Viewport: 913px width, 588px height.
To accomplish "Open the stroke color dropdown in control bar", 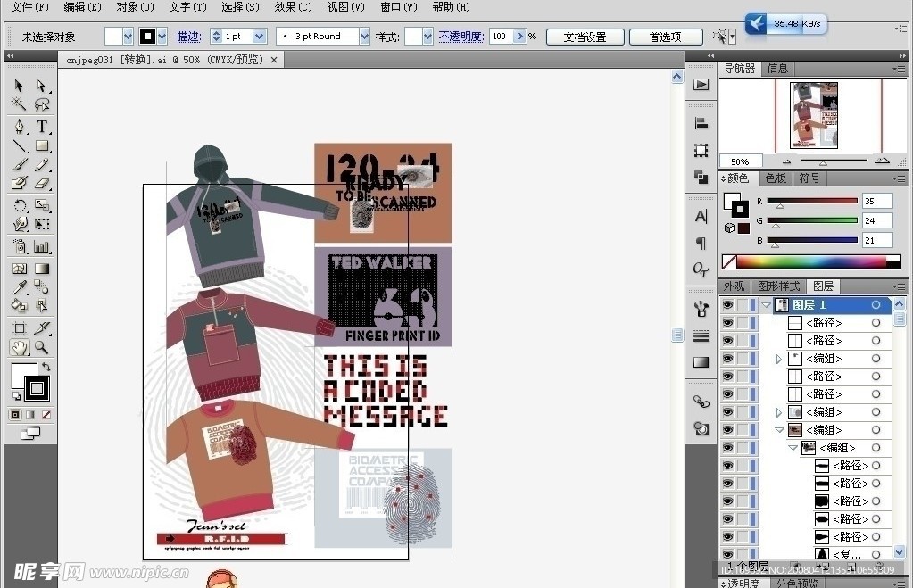I will tap(162, 37).
